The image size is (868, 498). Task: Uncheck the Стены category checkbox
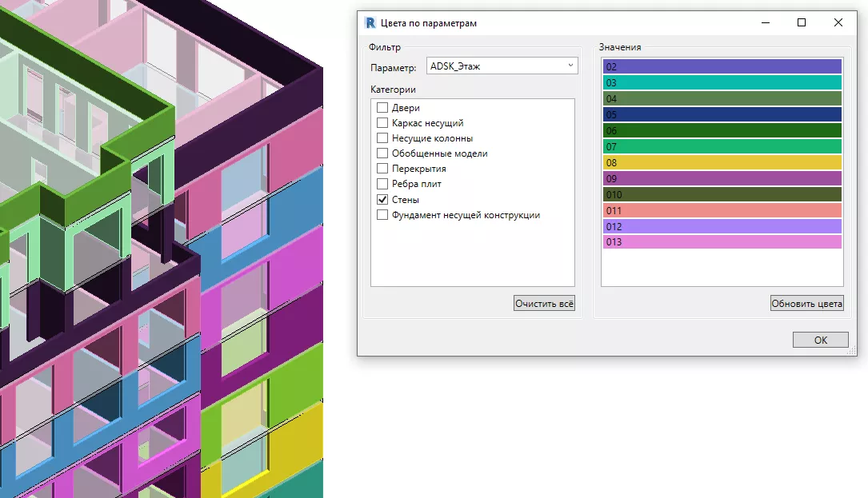(x=382, y=199)
